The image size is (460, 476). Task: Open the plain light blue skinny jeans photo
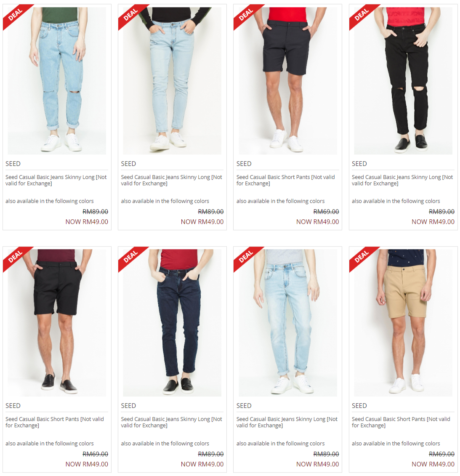click(x=172, y=81)
